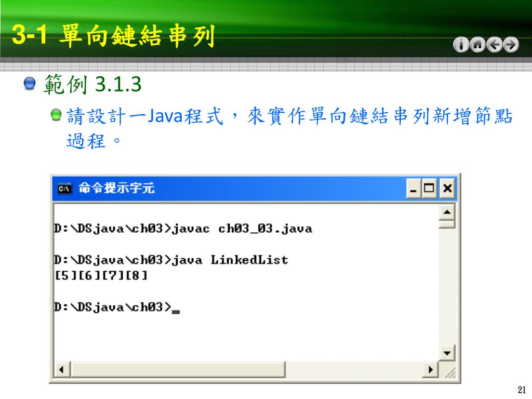
Task: Click the vertical scrollbar thumb
Action: [x=447, y=224]
